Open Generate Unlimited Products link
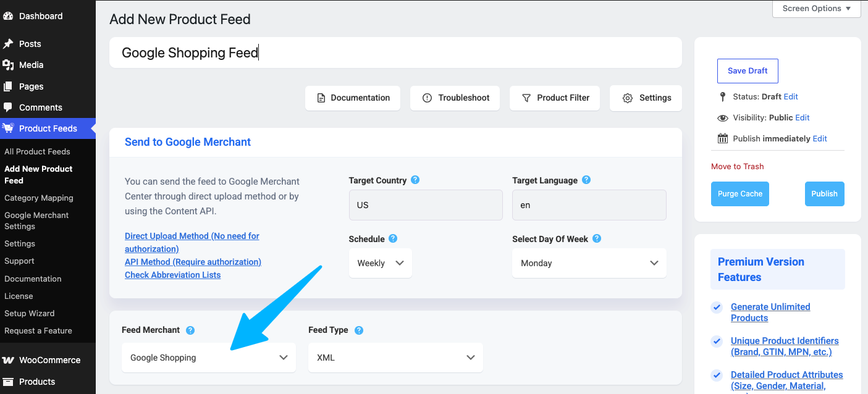This screenshot has width=868, height=394. click(770, 312)
